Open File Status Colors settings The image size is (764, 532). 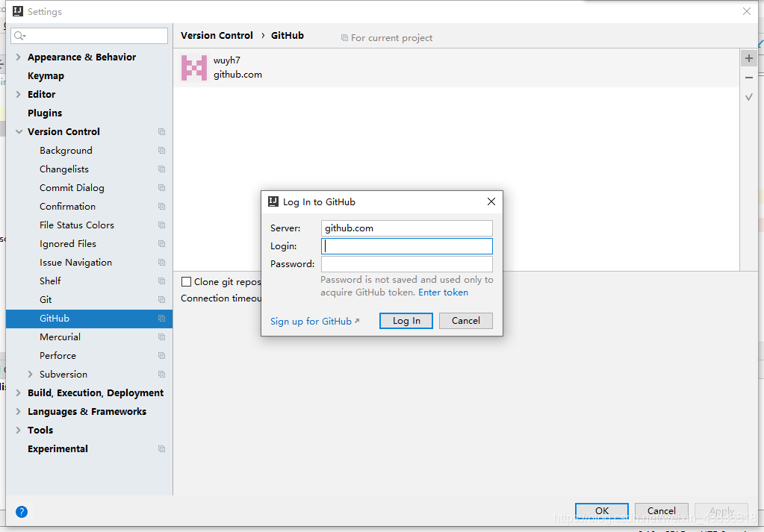[76, 225]
